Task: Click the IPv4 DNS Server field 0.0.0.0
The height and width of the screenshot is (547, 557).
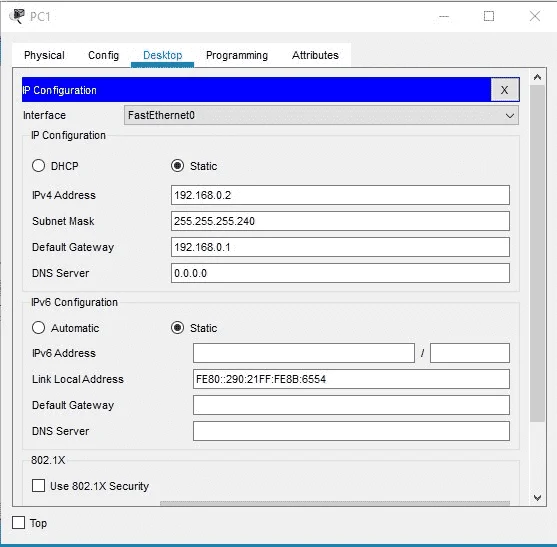Action: coord(340,273)
